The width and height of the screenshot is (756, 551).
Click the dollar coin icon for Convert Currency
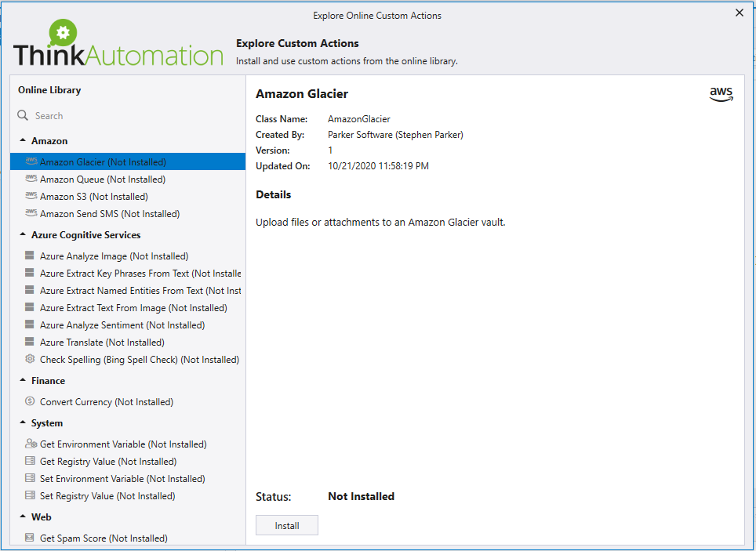click(x=30, y=401)
